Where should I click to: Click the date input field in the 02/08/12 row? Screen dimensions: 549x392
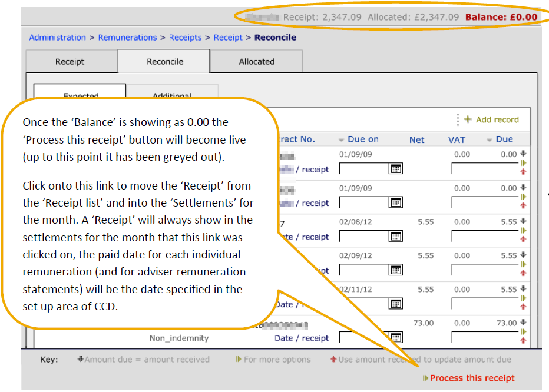click(364, 236)
